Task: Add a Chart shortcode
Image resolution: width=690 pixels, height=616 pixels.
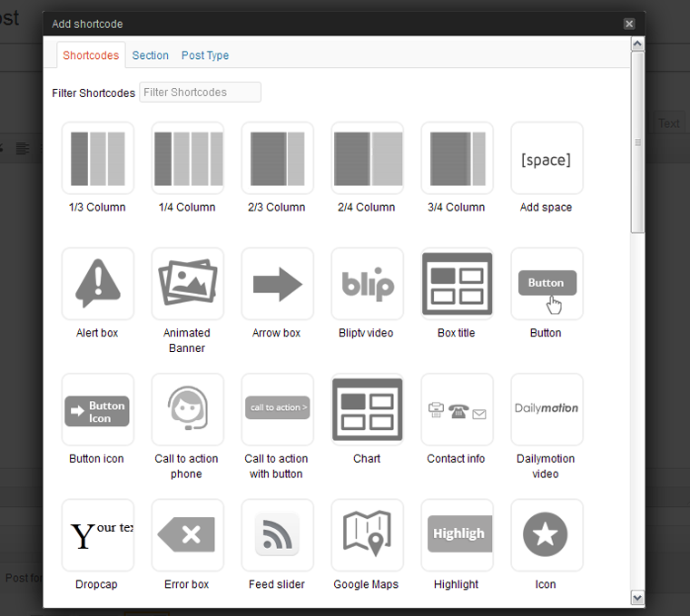Action: (367, 409)
